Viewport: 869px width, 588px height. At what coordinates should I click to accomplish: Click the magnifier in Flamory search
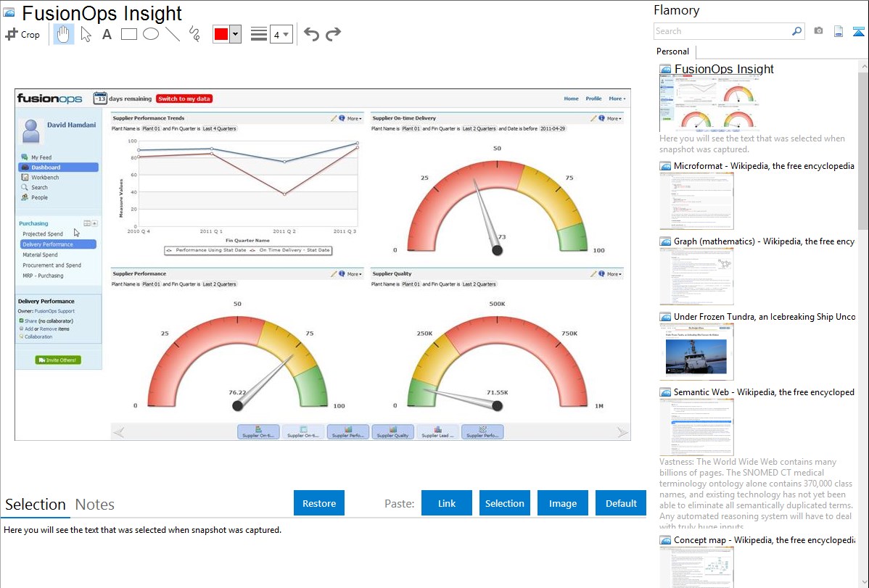[796, 31]
